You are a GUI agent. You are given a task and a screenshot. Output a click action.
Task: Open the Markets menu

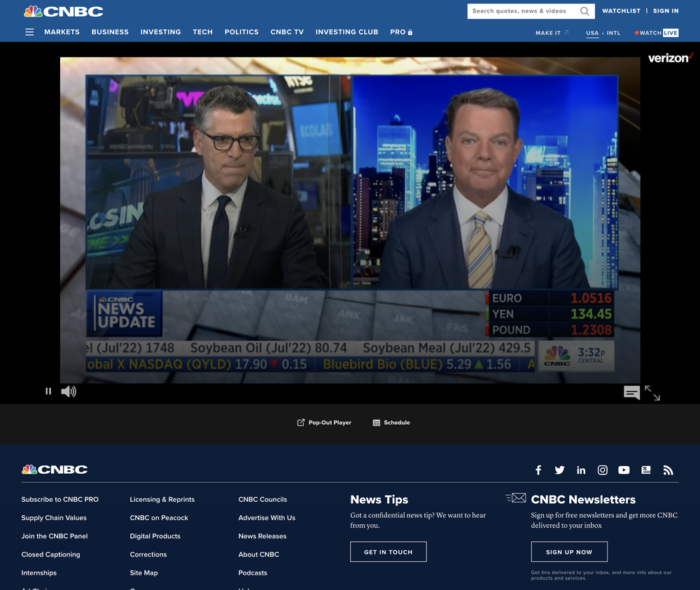[x=62, y=32]
